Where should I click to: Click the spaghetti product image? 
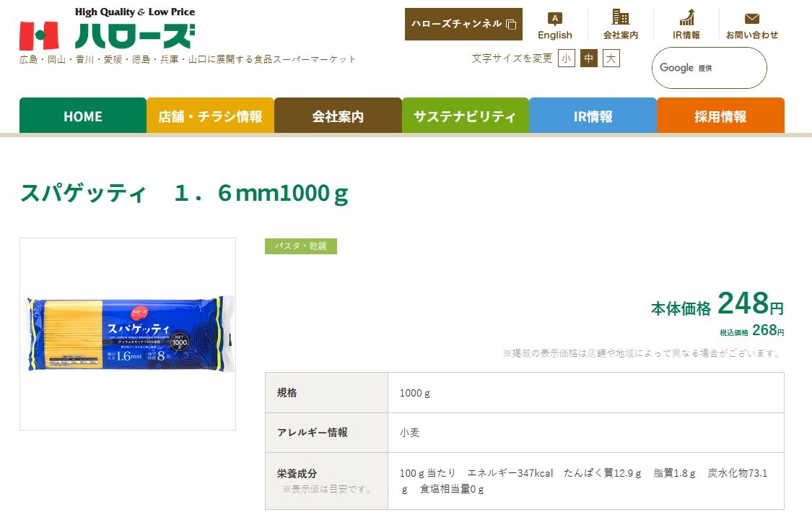pyautogui.click(x=128, y=334)
